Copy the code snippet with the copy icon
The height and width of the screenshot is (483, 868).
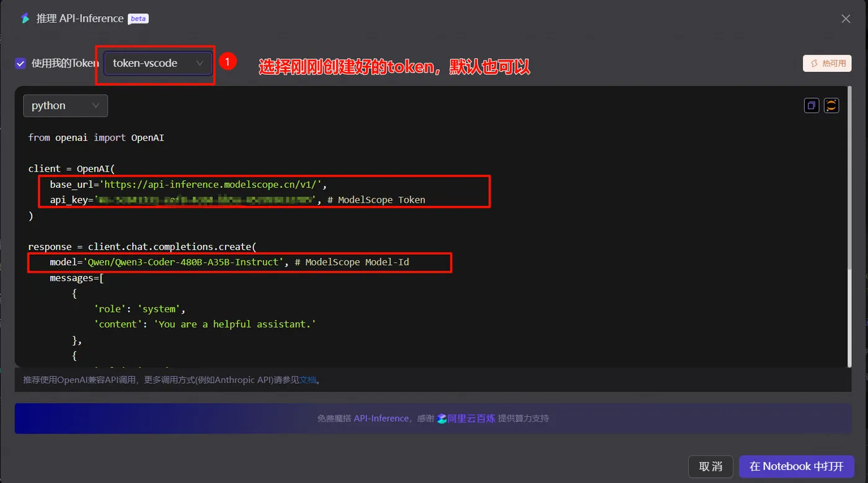pos(812,105)
